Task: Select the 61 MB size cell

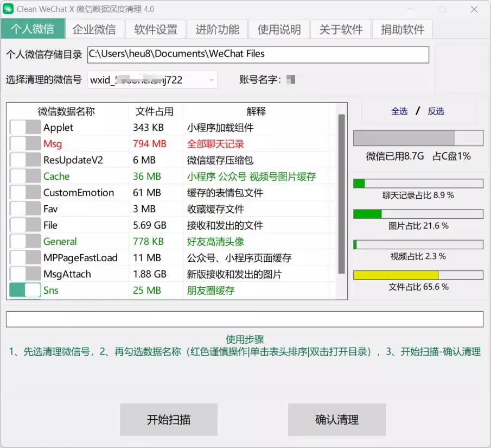Action: (147, 192)
